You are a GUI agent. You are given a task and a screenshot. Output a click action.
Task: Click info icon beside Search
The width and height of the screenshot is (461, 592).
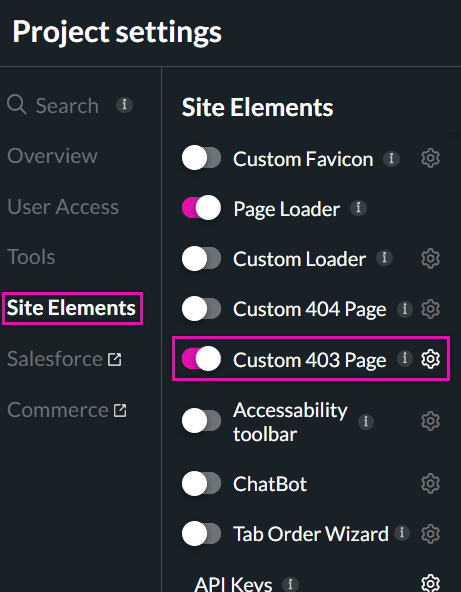pos(124,105)
